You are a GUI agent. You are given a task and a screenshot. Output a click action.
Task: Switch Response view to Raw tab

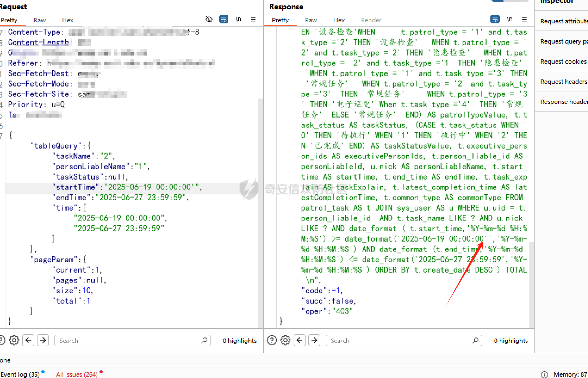pos(311,20)
